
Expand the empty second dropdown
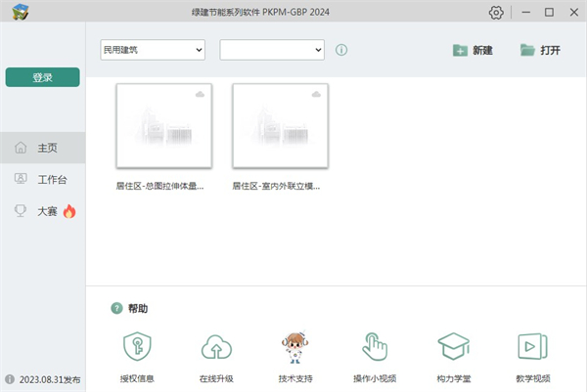(x=272, y=50)
